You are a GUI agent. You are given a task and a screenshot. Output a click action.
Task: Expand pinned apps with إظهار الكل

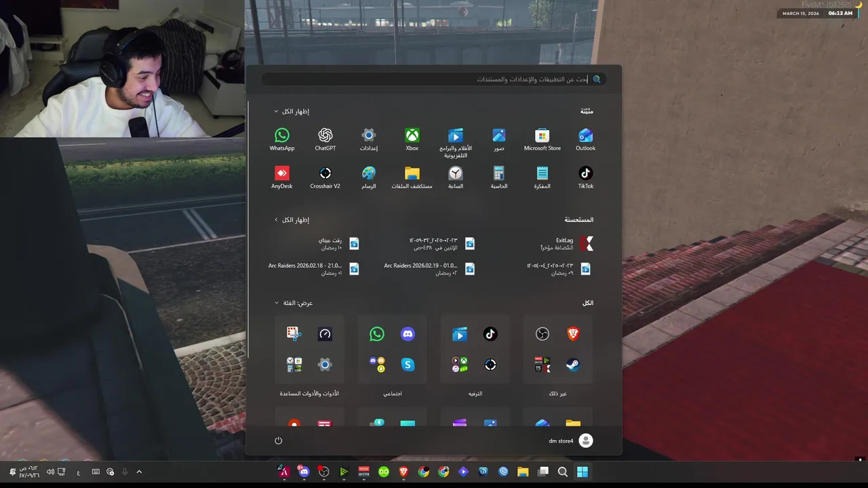pyautogui.click(x=292, y=111)
